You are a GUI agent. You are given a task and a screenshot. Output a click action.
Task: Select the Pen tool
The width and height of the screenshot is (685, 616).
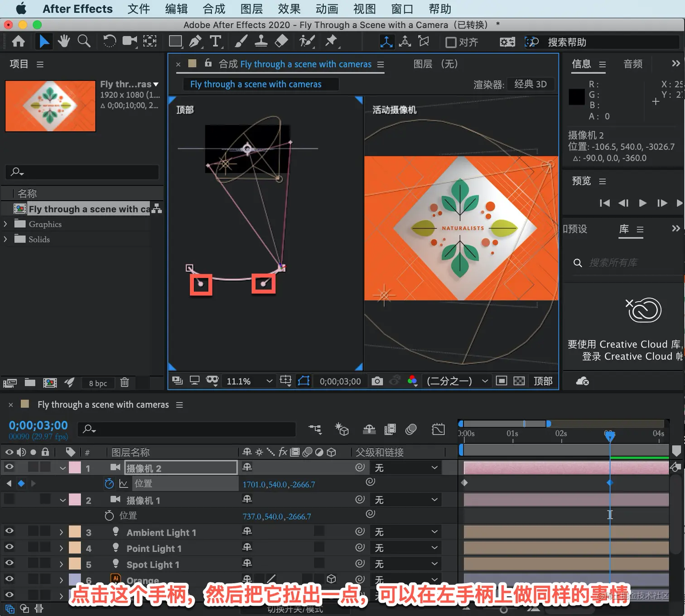[x=195, y=42]
